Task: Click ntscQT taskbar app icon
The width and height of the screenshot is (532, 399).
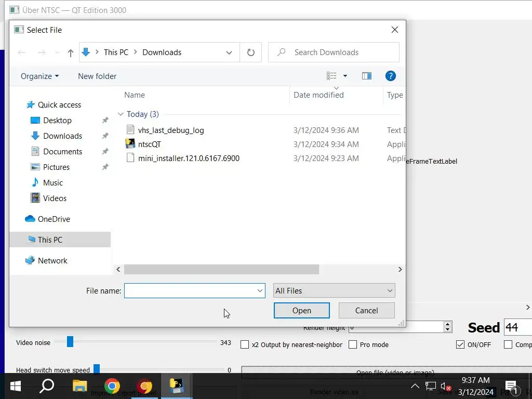Action: point(177,386)
